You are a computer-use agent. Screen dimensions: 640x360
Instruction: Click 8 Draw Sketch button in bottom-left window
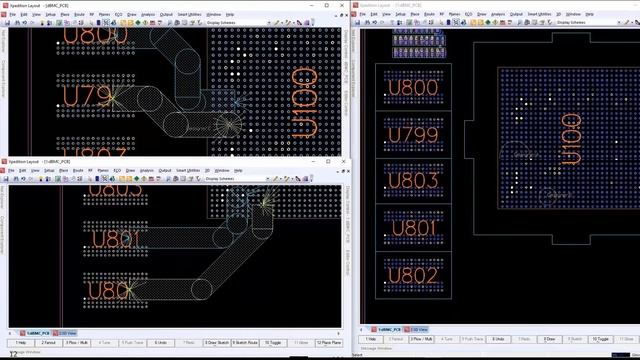tap(217, 343)
